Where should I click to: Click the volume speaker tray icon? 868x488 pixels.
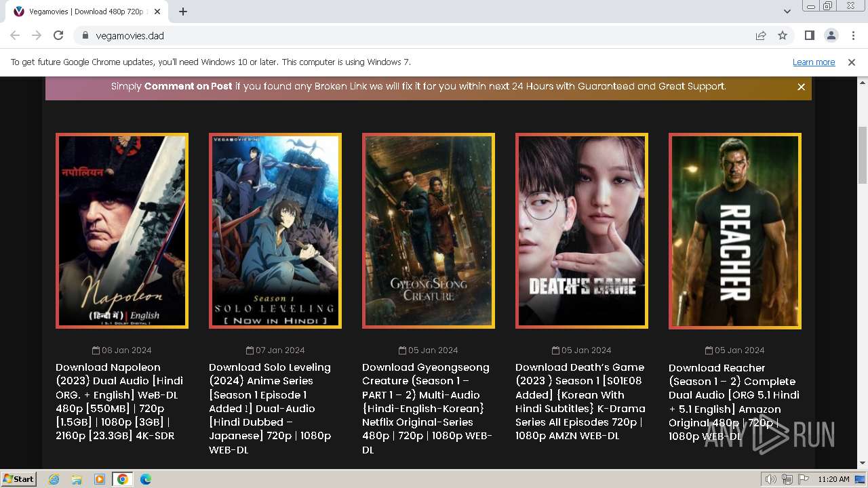[x=771, y=479]
